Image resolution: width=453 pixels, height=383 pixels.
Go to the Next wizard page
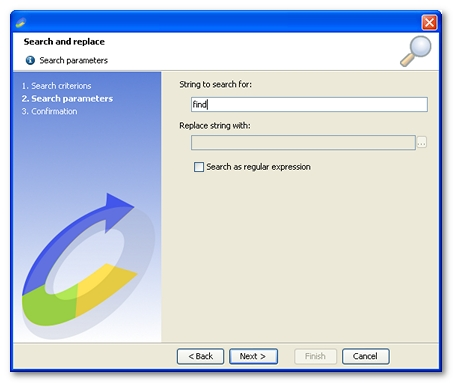(253, 356)
